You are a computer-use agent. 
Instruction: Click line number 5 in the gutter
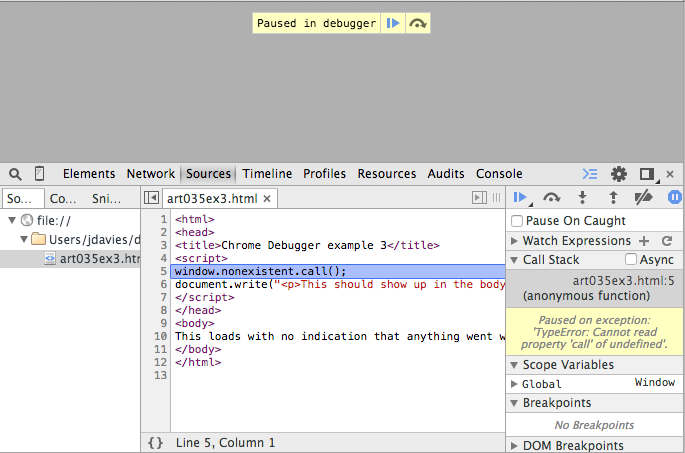pyautogui.click(x=163, y=271)
